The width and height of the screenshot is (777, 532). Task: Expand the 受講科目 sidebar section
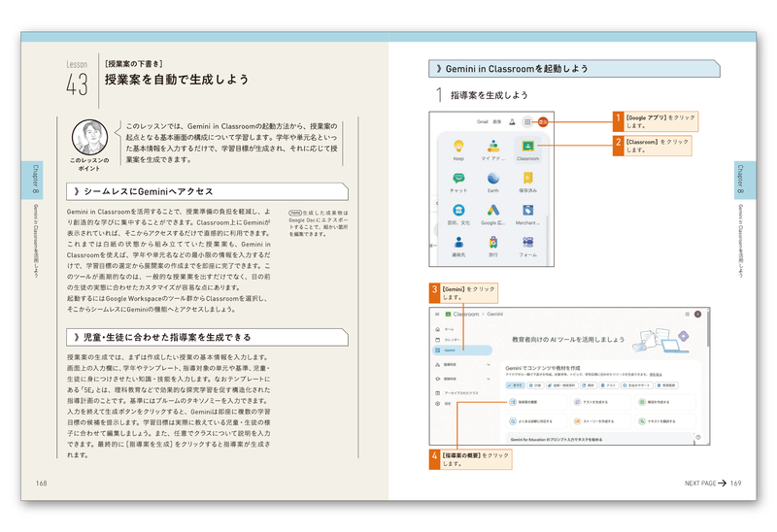point(462,379)
